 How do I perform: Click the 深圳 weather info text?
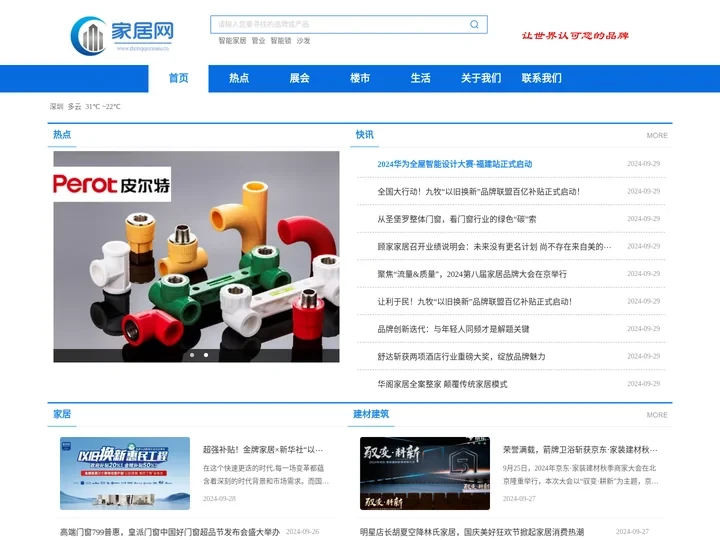85,107
